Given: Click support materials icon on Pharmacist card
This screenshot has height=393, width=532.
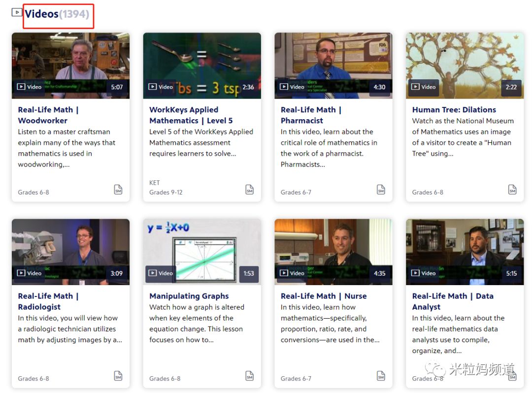Looking at the screenshot, I should [x=381, y=190].
